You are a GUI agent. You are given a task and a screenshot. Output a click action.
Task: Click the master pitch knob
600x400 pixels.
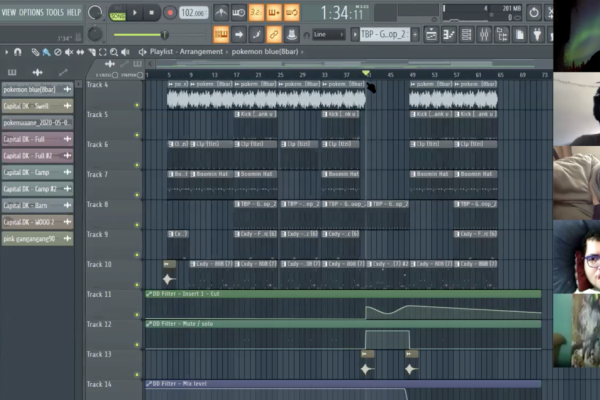(x=95, y=35)
